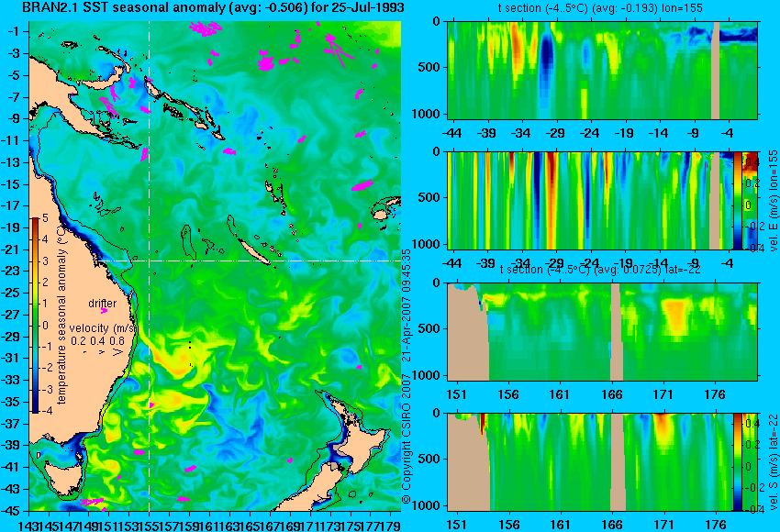Click the '0.4' value on vel. E color bar
780x532 pixels.
coord(752,162)
